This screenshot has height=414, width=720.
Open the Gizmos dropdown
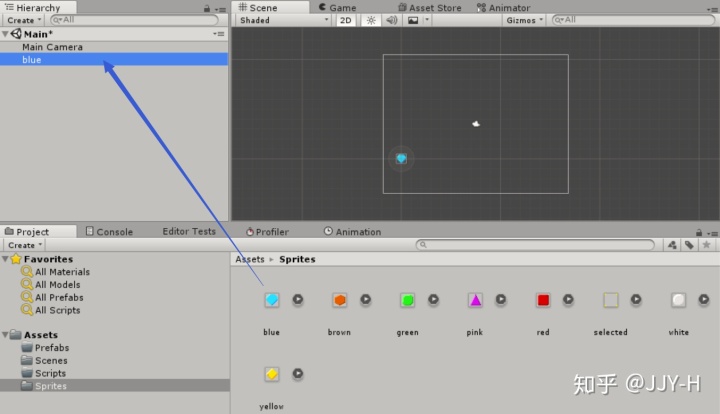[x=524, y=20]
